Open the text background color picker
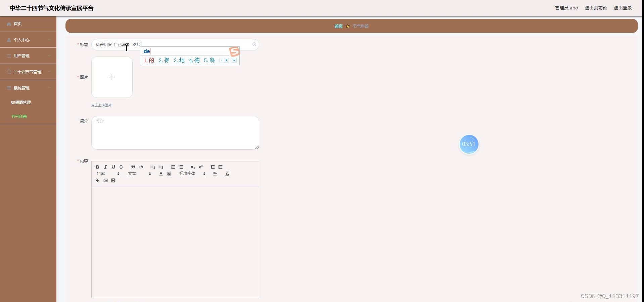 pos(169,174)
